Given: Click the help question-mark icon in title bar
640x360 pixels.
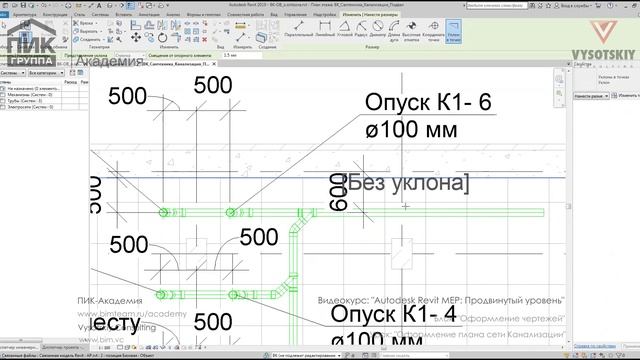Looking at the screenshot, I should [x=610, y=6].
